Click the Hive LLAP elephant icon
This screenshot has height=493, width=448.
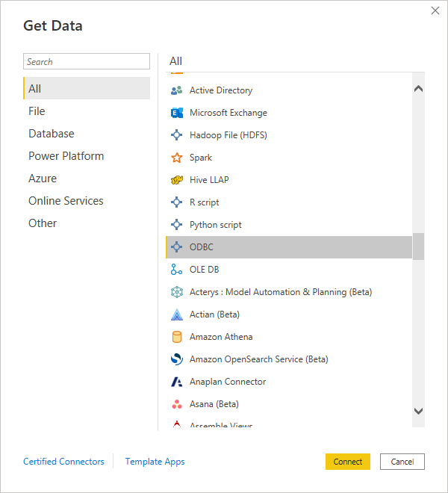pyautogui.click(x=177, y=180)
